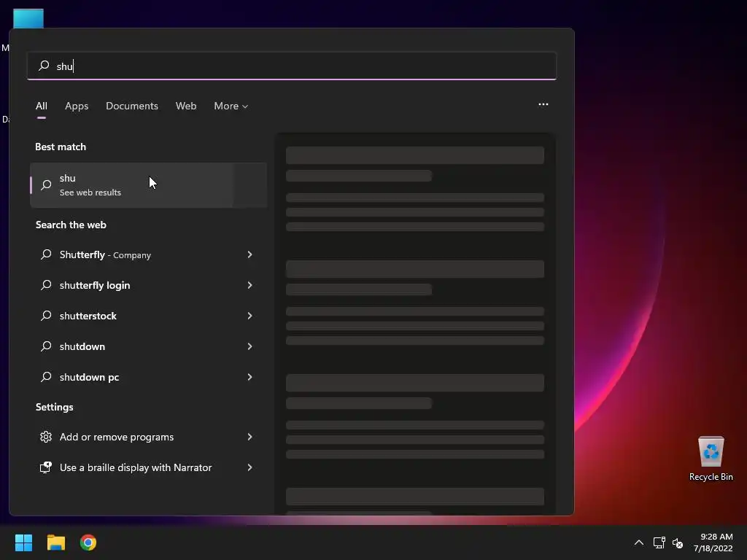
Task: Open the clock showing 9:28 AM
Action: click(x=713, y=542)
